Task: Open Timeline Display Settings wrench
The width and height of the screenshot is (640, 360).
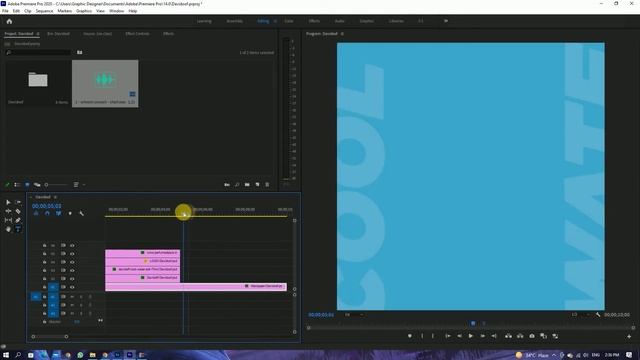Action: pyautogui.click(x=81, y=213)
